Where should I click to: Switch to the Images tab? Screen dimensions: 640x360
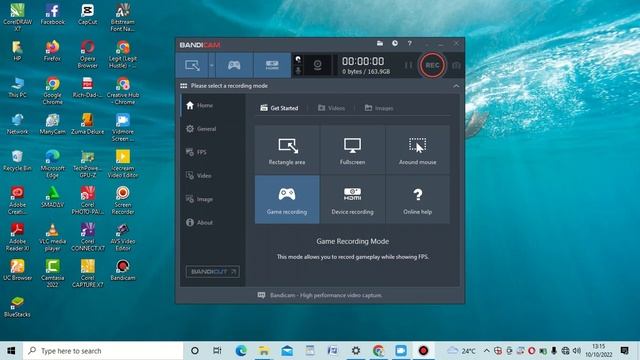click(x=379, y=108)
